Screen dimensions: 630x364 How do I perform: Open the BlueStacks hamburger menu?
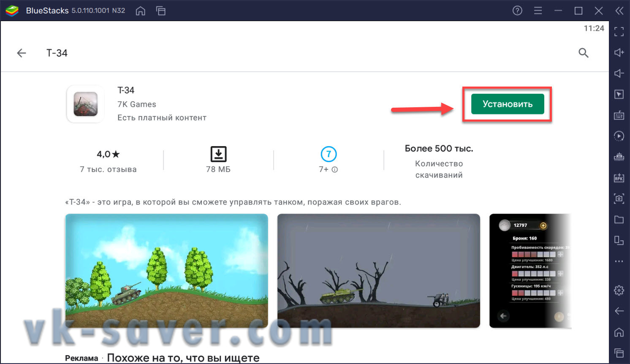[x=538, y=11]
